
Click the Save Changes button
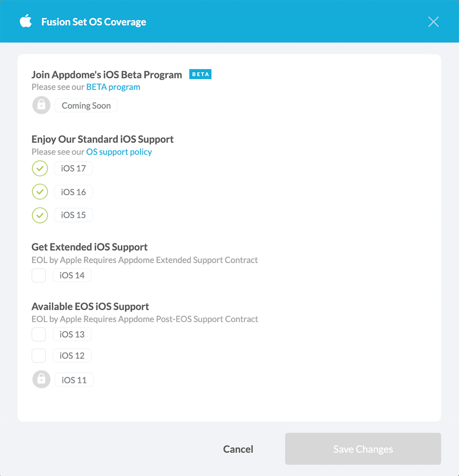[x=363, y=449]
